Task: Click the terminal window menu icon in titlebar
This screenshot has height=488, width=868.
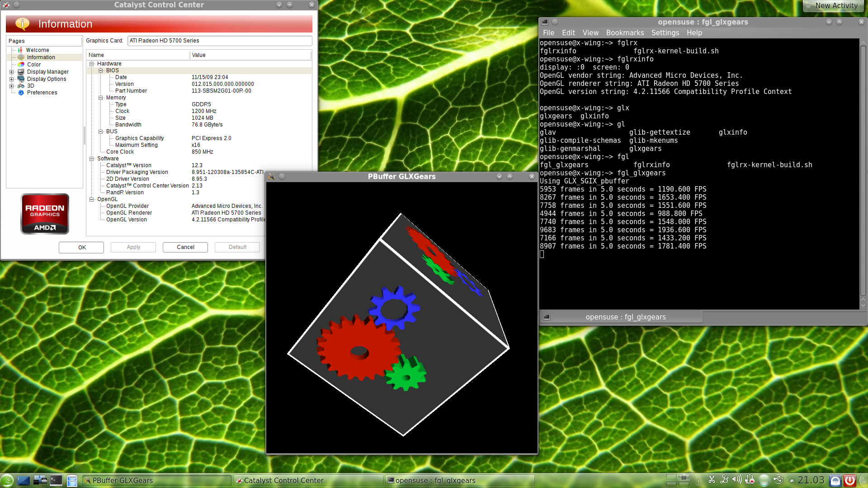Action: (545, 22)
